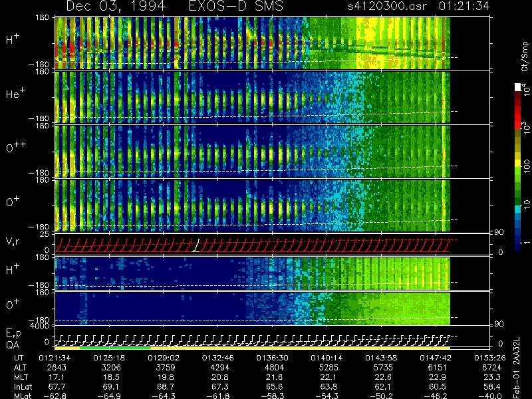
Task: Click MLT value '22.1'
Action: click(329, 377)
